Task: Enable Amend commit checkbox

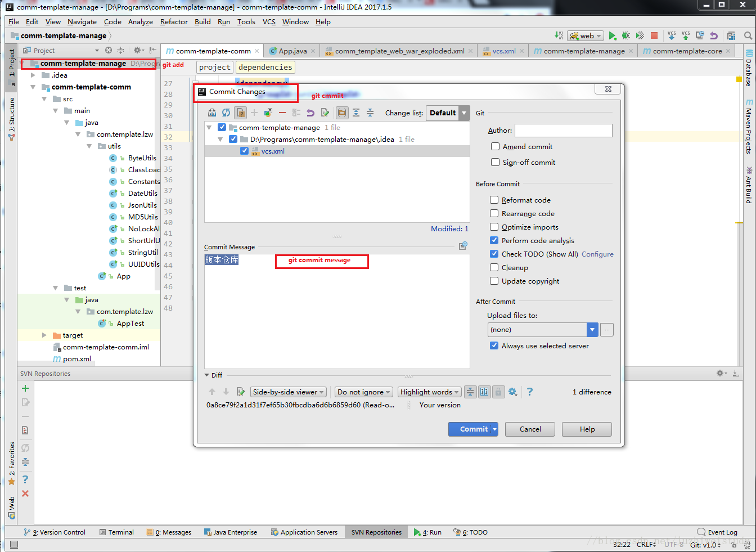Action: pyautogui.click(x=495, y=146)
